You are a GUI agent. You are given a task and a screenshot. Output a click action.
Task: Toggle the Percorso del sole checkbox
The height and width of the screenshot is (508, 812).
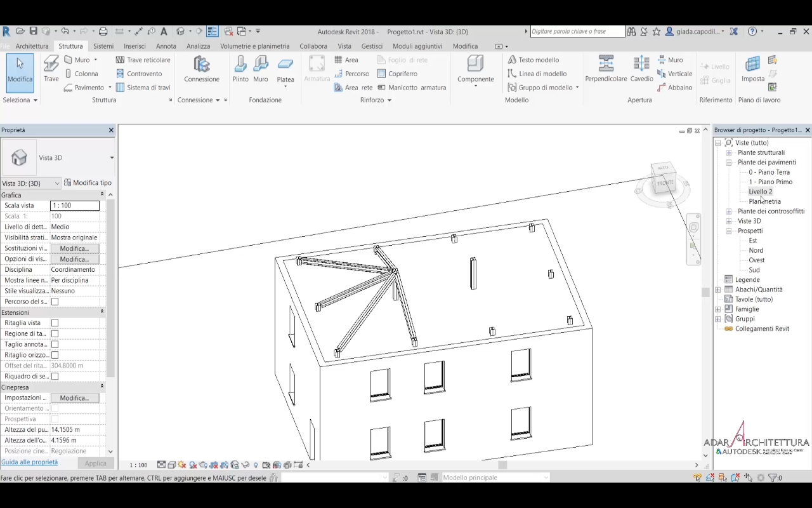55,302
